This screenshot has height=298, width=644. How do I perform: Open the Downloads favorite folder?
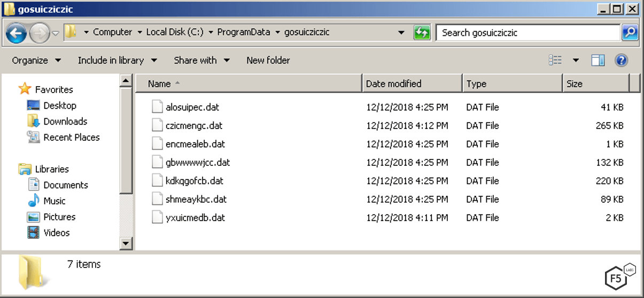(x=65, y=121)
